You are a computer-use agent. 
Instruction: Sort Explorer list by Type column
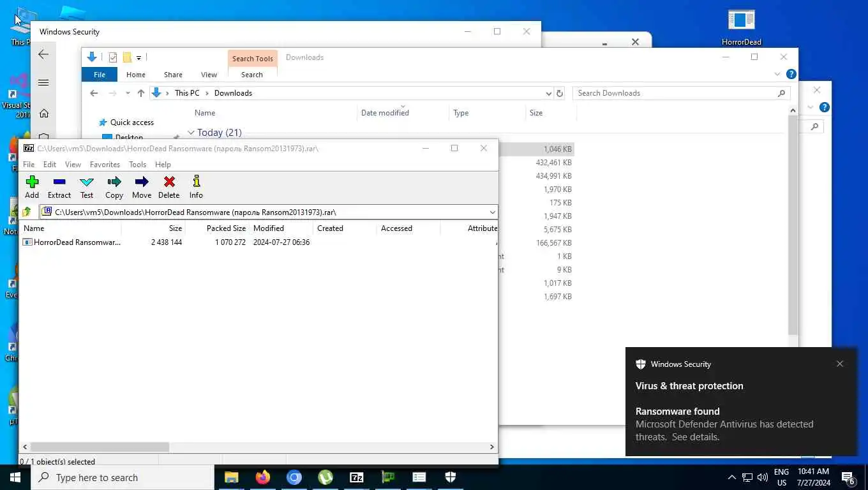461,113
